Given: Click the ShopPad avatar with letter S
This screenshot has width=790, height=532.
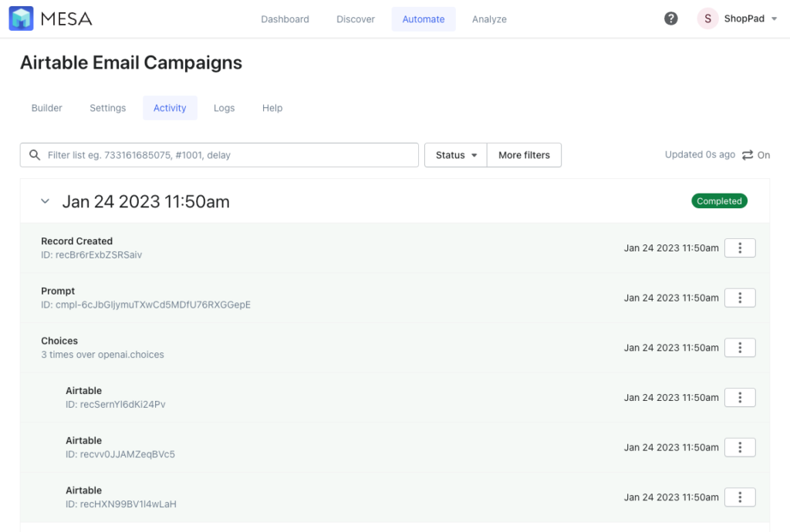Looking at the screenshot, I should [x=707, y=19].
